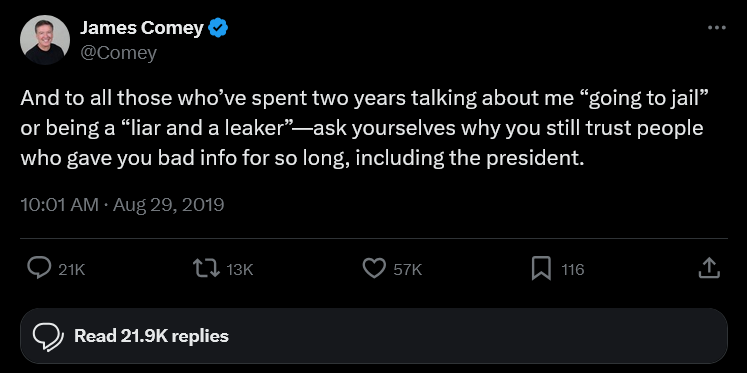Click the reply speech bubble icon
Image resolution: width=747 pixels, height=373 pixels.
[x=39, y=268]
